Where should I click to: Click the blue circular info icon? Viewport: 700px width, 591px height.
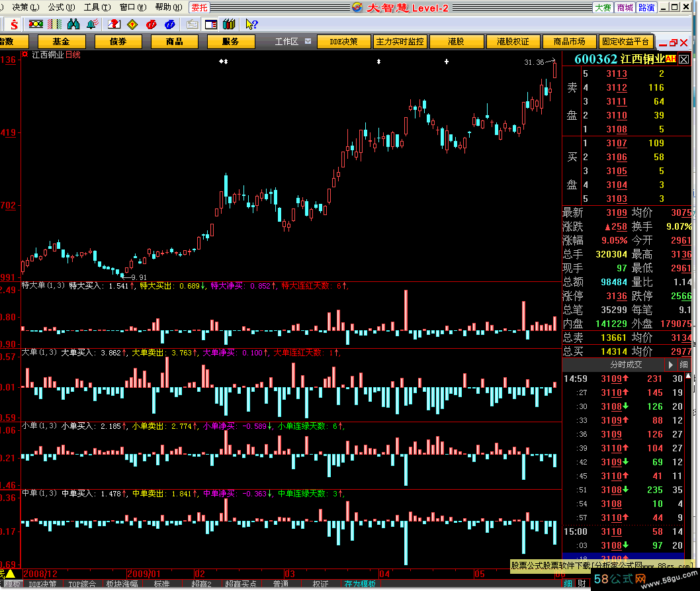pos(169,24)
